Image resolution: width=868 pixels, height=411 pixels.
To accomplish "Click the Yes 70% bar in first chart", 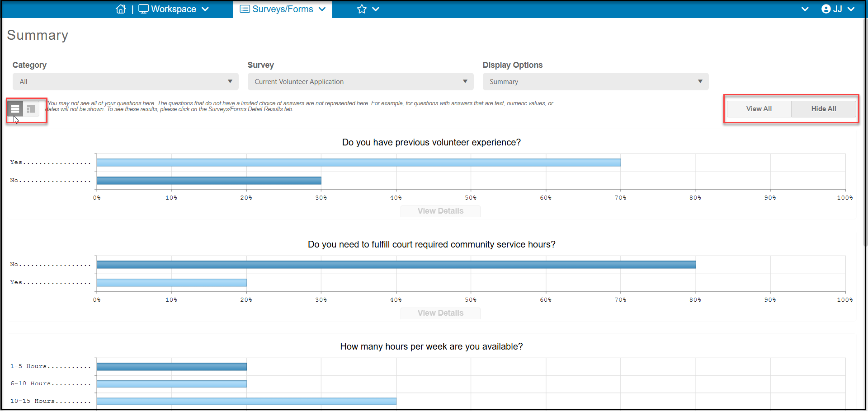I will (x=359, y=163).
